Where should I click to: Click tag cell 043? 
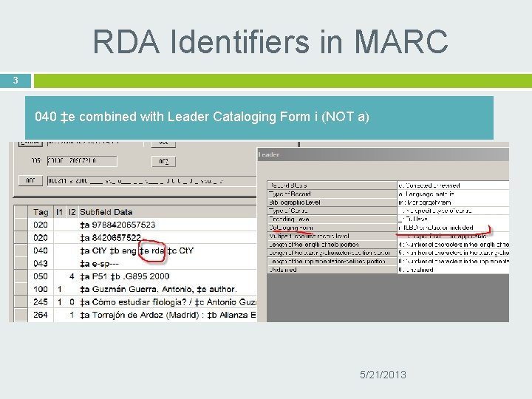[41, 263]
